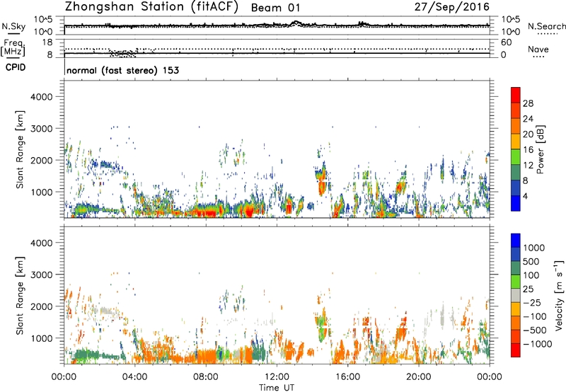Select 'normal (fast stereo) 153' mode text

pyautogui.click(x=122, y=70)
